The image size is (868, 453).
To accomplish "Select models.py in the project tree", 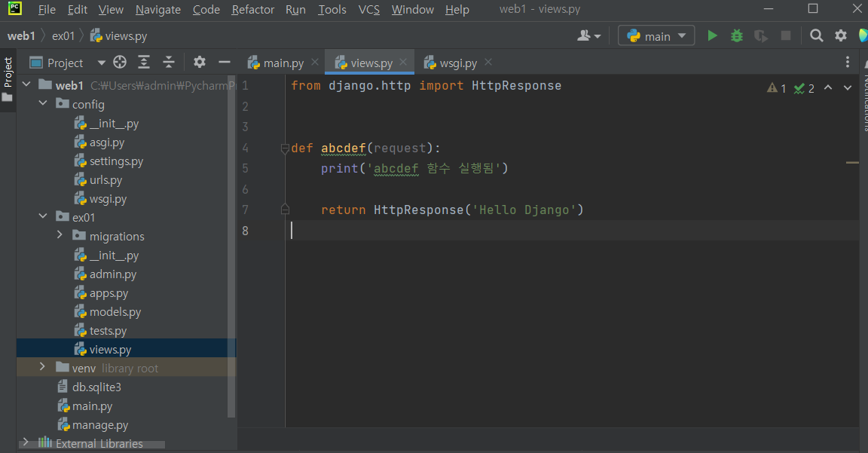I will 108,312.
